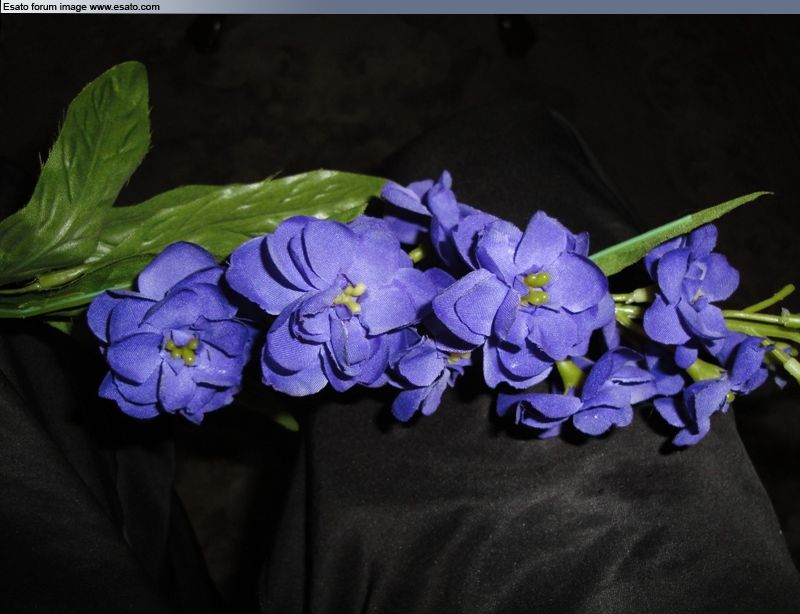Click the purple flower photo
This screenshot has height=614, width=800.
tap(400, 314)
